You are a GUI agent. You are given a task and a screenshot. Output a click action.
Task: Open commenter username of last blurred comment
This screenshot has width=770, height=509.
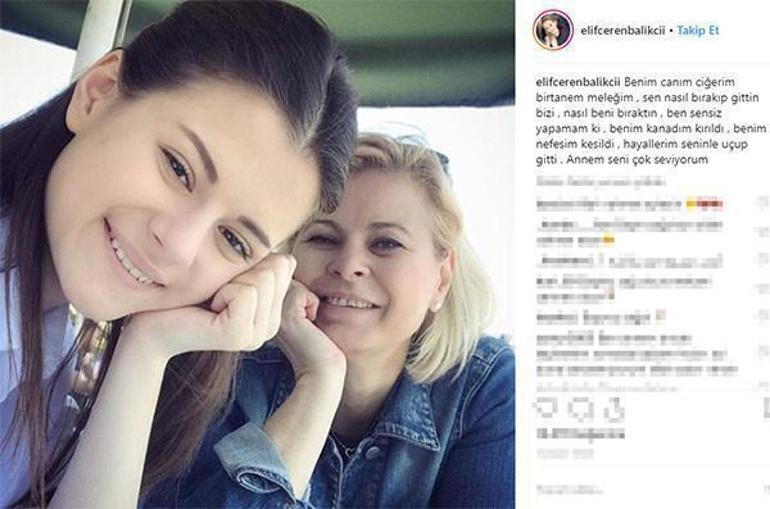565,339
